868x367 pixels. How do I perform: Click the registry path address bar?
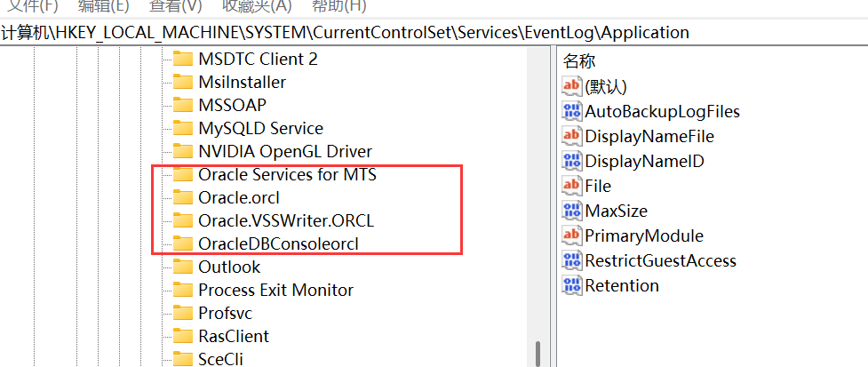(x=434, y=33)
